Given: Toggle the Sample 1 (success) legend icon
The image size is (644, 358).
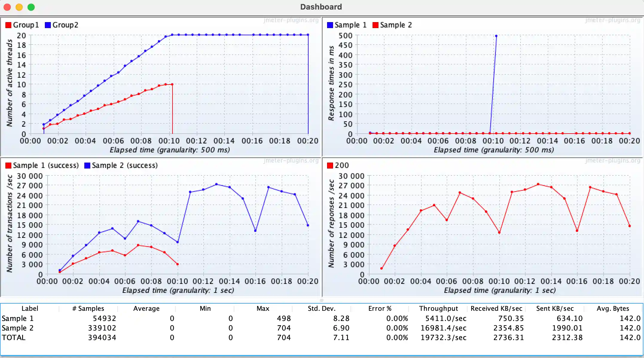Looking at the screenshot, I should (8, 165).
